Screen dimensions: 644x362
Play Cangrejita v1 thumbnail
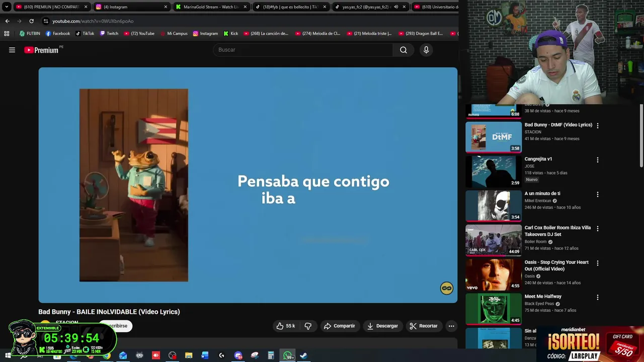coord(494,171)
